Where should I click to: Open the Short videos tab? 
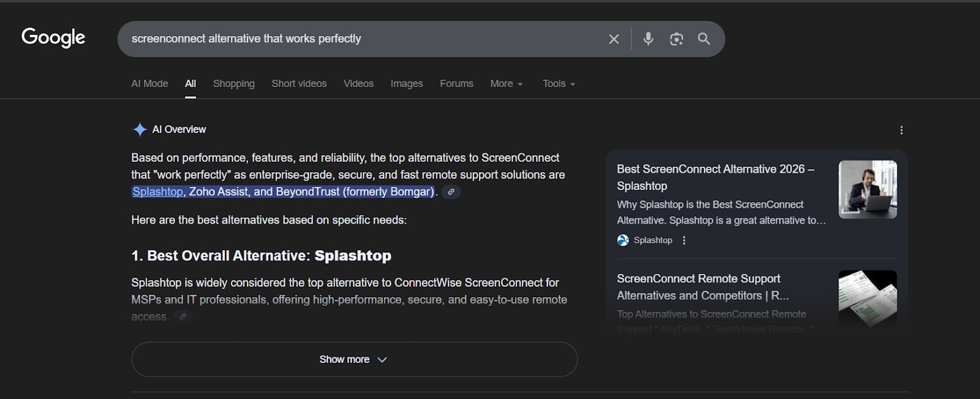299,84
